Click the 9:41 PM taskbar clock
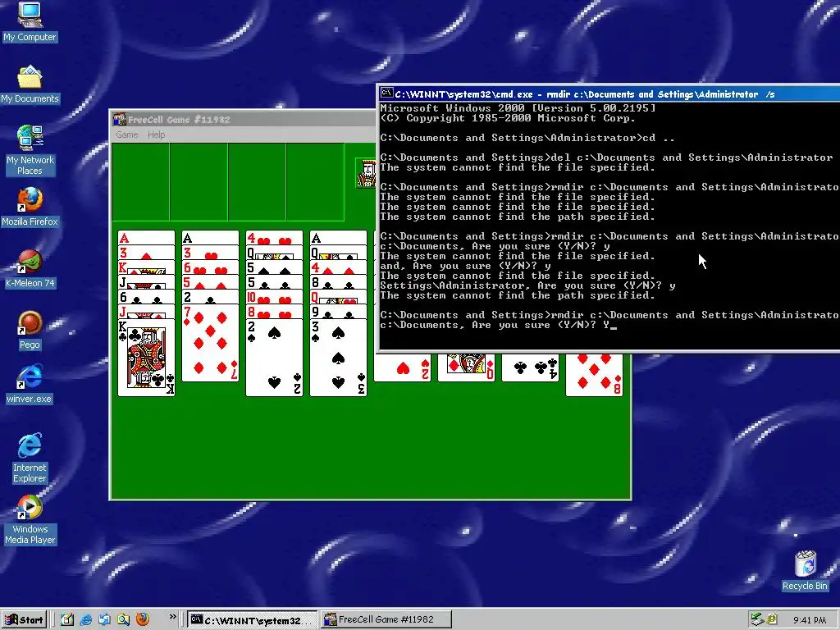Image resolution: width=840 pixels, height=630 pixels. point(809,620)
